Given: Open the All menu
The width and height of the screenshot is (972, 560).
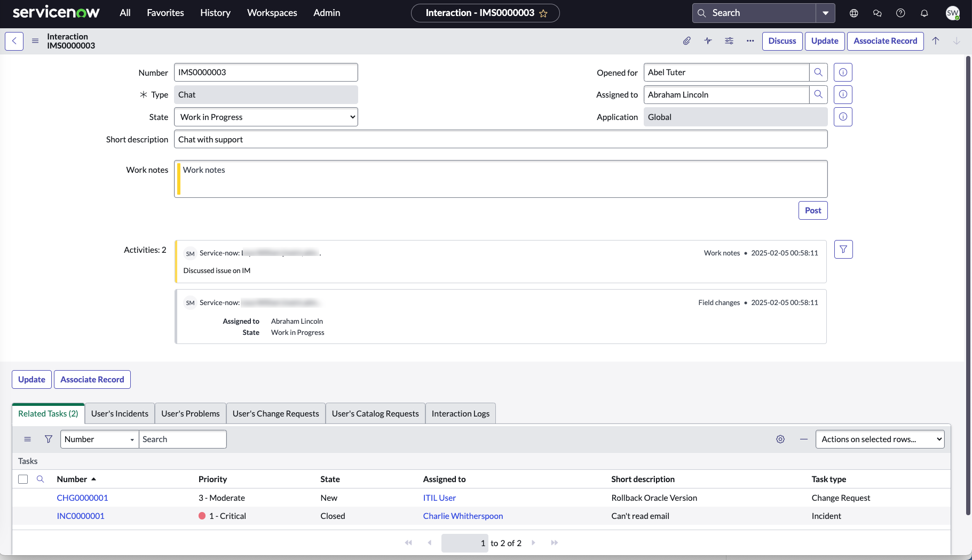Looking at the screenshot, I should (125, 13).
